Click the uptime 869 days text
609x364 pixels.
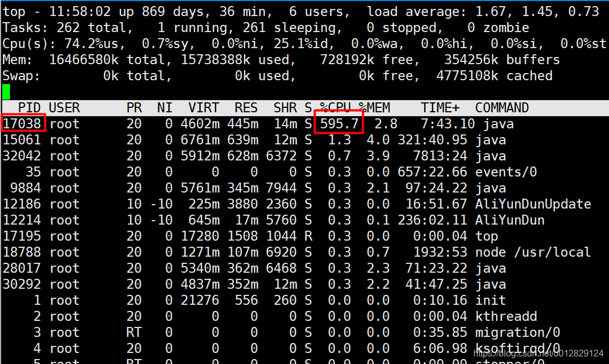pyautogui.click(x=176, y=12)
